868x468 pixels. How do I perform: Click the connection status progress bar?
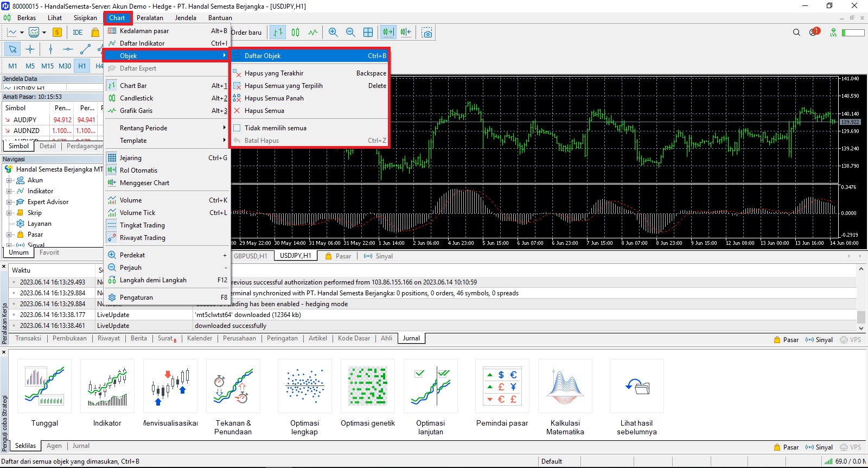[x=853, y=33]
